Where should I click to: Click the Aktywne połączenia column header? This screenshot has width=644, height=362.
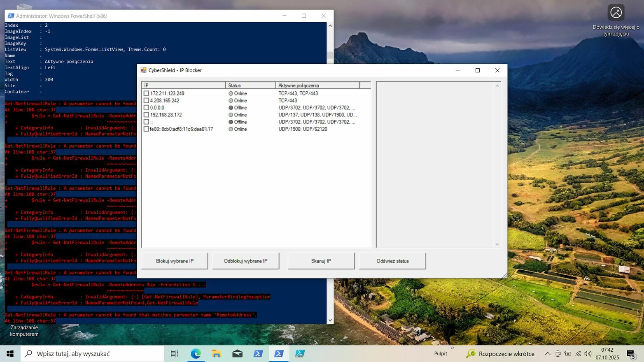pyautogui.click(x=317, y=86)
